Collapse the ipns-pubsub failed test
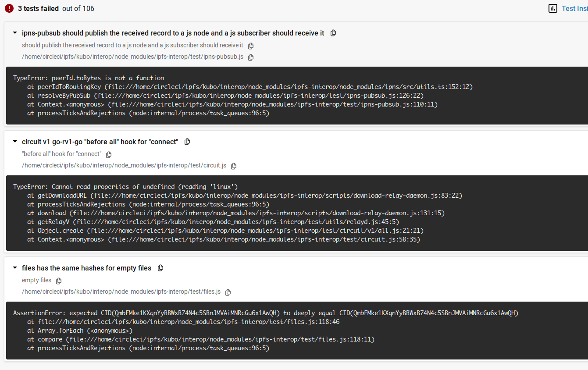The image size is (588, 370). 15,33
